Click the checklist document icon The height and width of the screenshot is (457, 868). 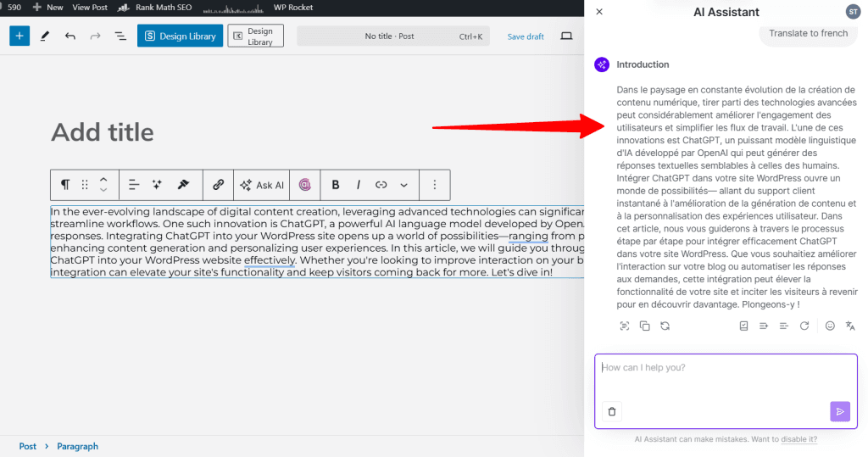743,326
